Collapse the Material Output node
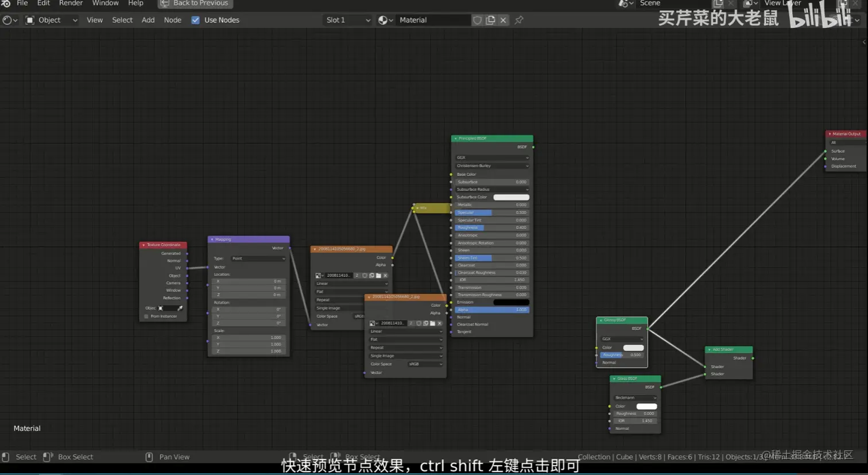 830,134
